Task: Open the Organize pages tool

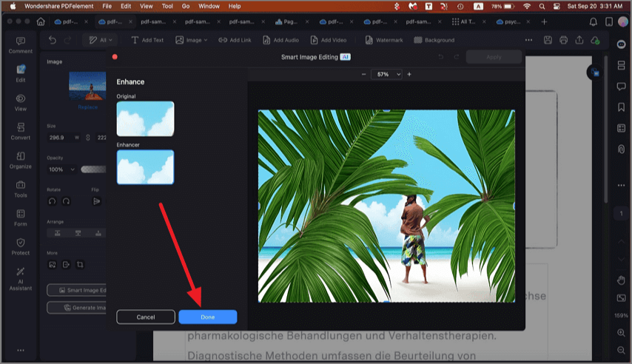Action: pyautogui.click(x=20, y=161)
